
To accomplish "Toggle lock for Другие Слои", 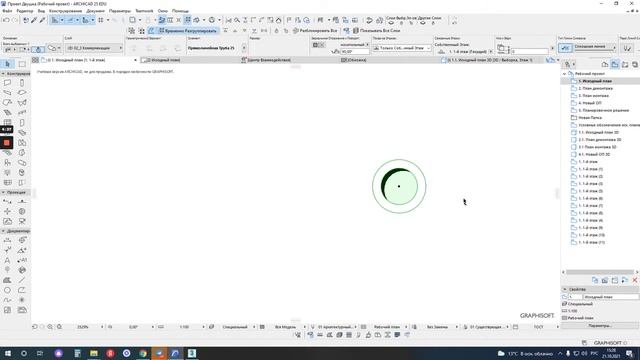I will (433, 23).
